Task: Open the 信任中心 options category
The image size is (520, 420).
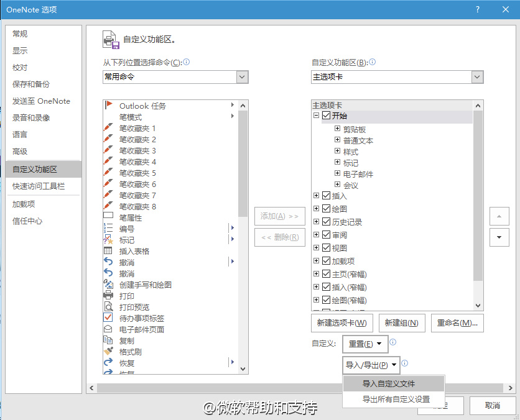Action: [x=44, y=221]
